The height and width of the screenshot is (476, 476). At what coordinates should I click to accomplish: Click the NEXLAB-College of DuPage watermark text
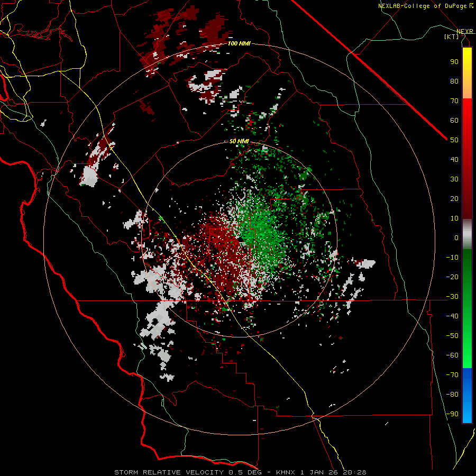pos(426,6)
